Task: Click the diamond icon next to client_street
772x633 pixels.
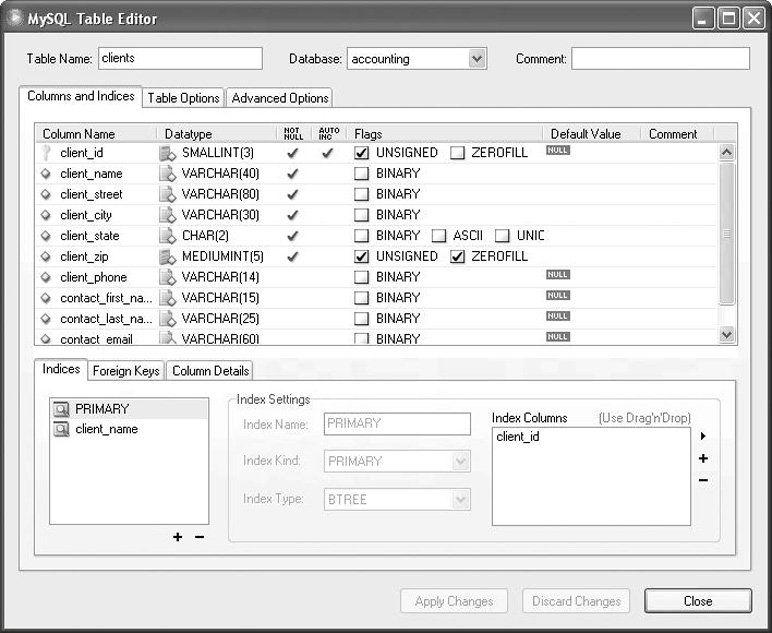Action: (x=46, y=194)
